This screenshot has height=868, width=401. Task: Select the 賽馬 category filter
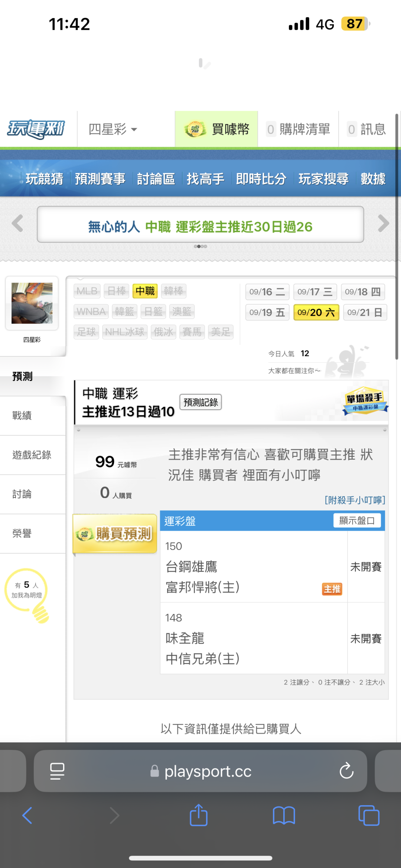[192, 332]
